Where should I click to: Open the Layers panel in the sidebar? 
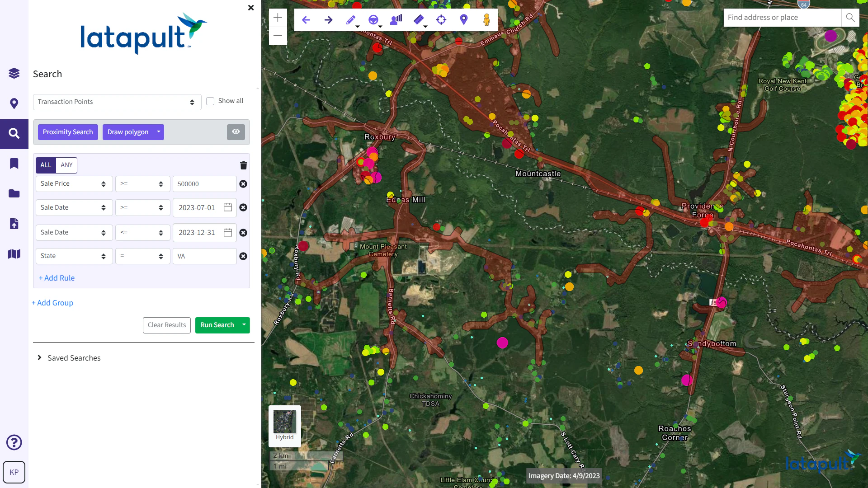pyautogui.click(x=14, y=73)
